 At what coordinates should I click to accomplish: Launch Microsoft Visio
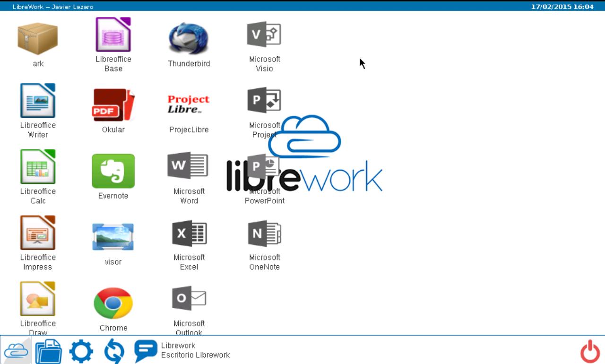(x=264, y=35)
